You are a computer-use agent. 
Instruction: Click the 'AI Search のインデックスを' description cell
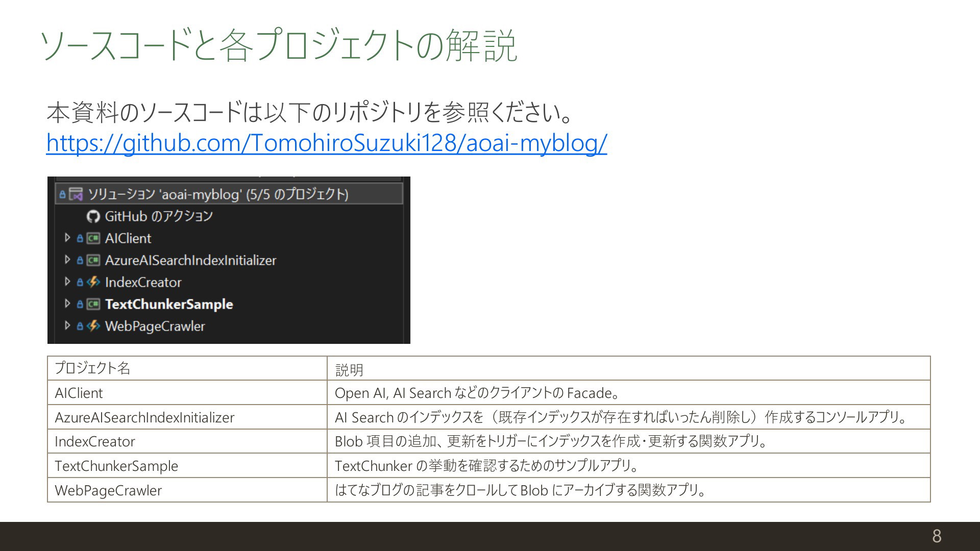pos(628,417)
